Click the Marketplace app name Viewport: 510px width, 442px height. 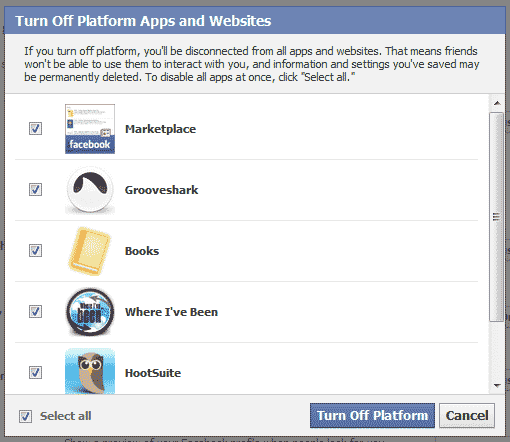tap(160, 129)
